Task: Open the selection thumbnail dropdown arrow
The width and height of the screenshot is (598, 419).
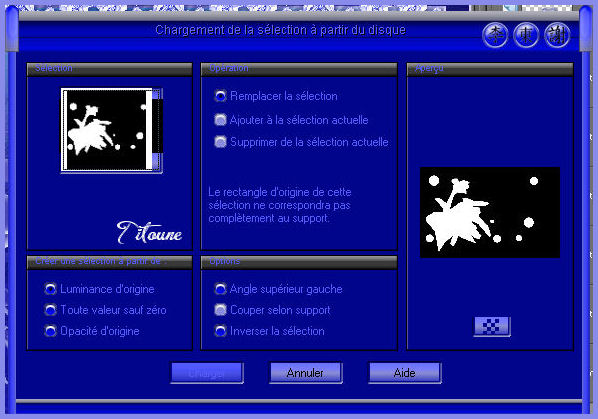Action: point(157,94)
